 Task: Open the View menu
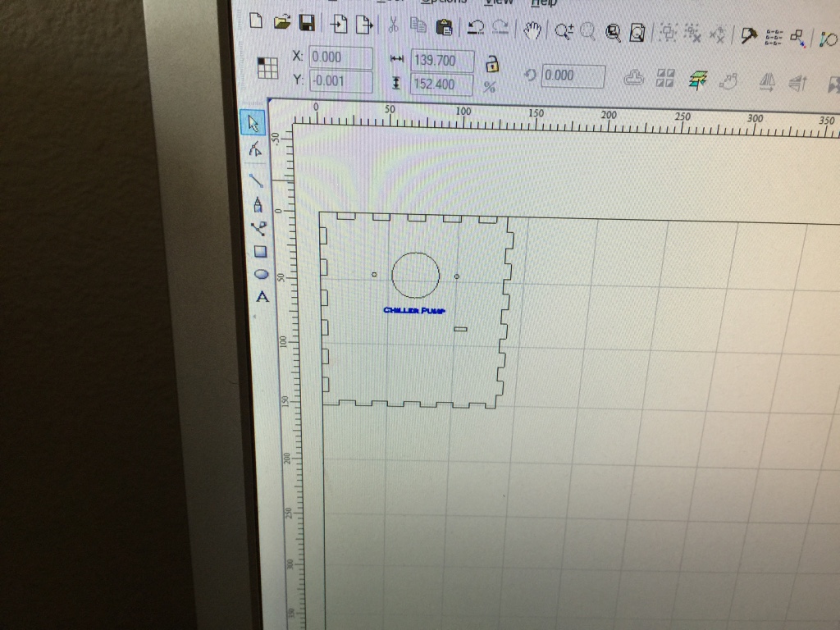[x=499, y=2]
